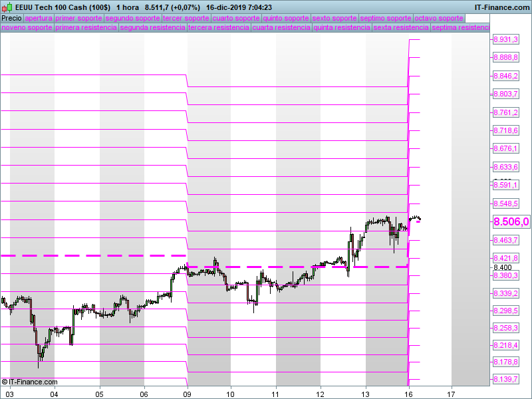Click the octavo soporte label
This screenshot has width=532, height=399.
point(439,19)
